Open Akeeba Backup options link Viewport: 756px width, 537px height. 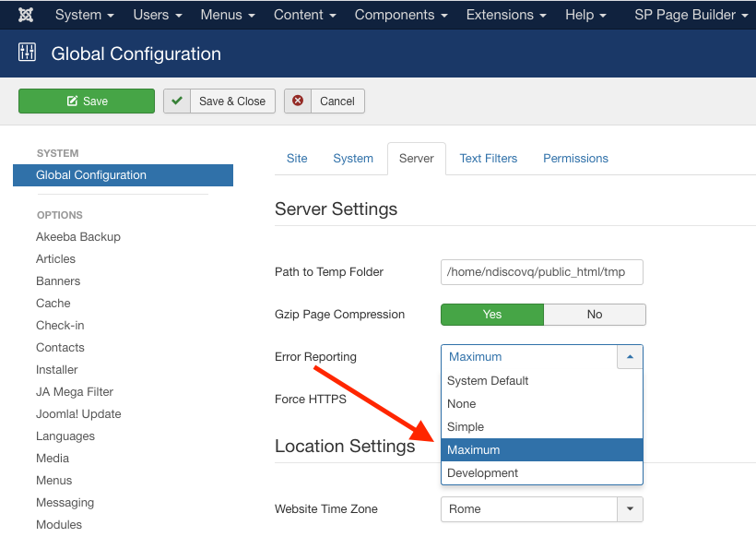(x=78, y=237)
